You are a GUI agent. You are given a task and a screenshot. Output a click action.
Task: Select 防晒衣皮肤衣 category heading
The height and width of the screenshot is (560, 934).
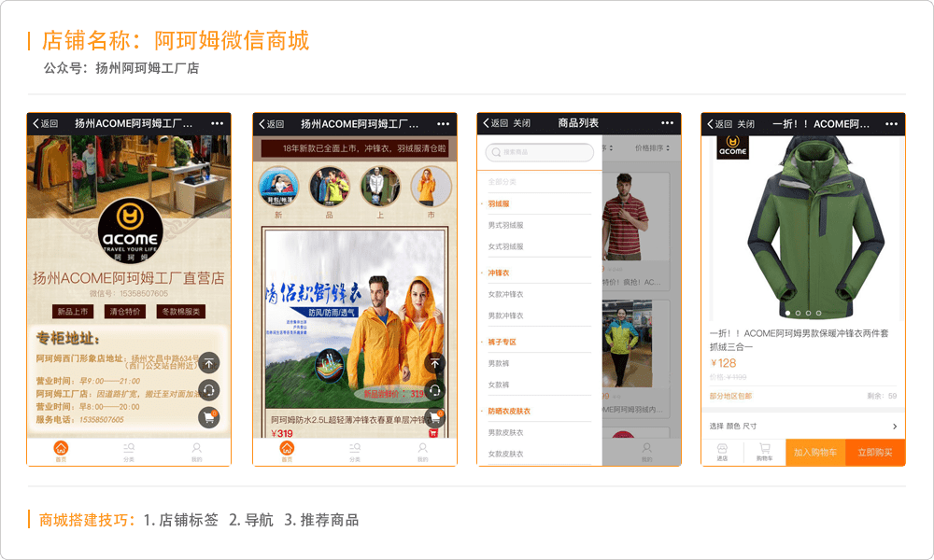(x=509, y=412)
